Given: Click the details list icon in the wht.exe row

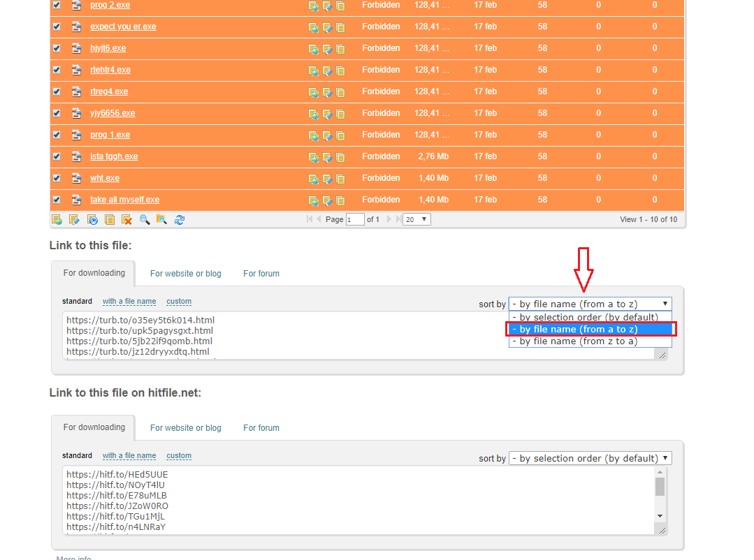Looking at the screenshot, I should pos(340,179).
